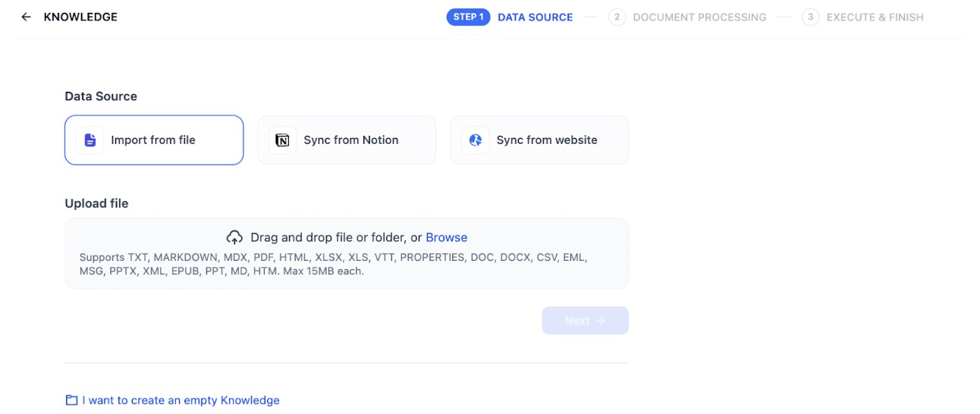Click the folder icon beside empty Knowledge link
Screen dimensions: 980x414
coord(71,400)
